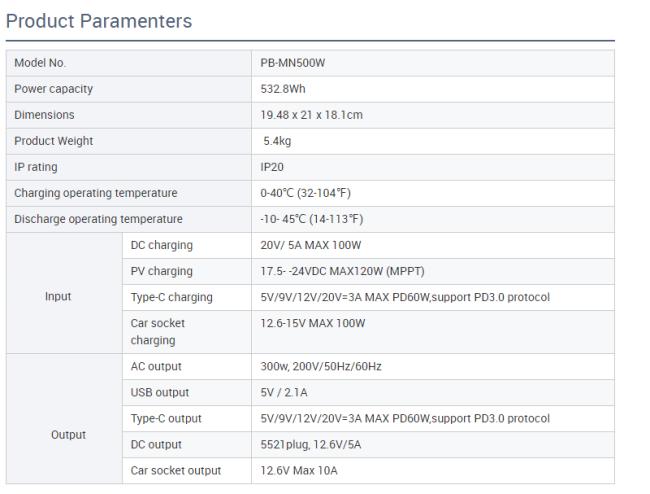Click the PB-MN500W model value
The height and width of the screenshot is (494, 650).
tap(293, 63)
